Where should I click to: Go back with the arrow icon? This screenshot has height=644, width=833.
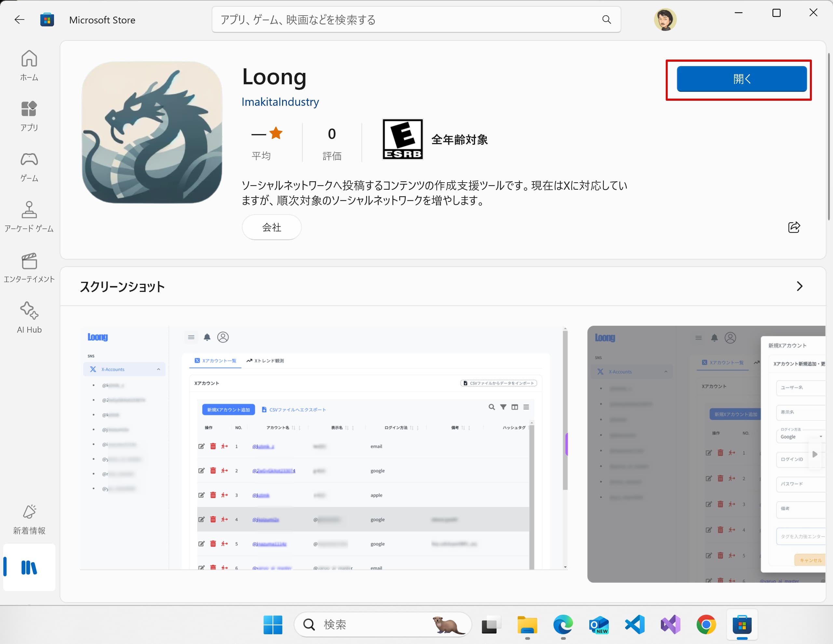[x=19, y=20]
